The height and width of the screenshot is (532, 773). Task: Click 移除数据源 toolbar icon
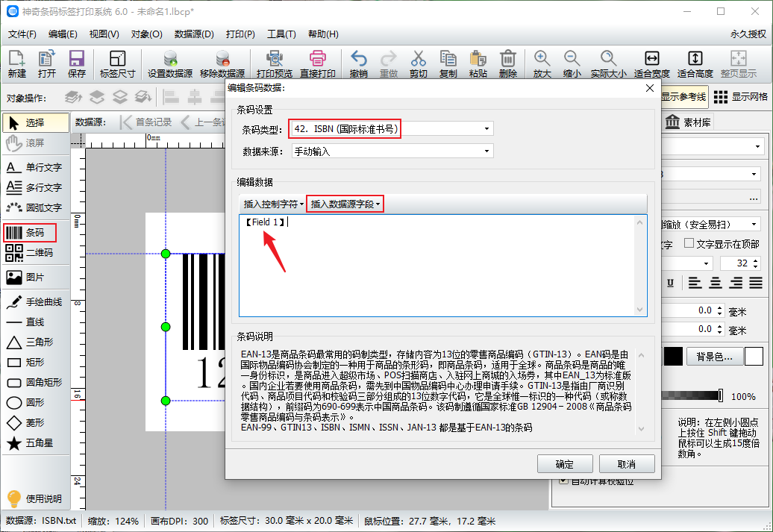[x=222, y=64]
